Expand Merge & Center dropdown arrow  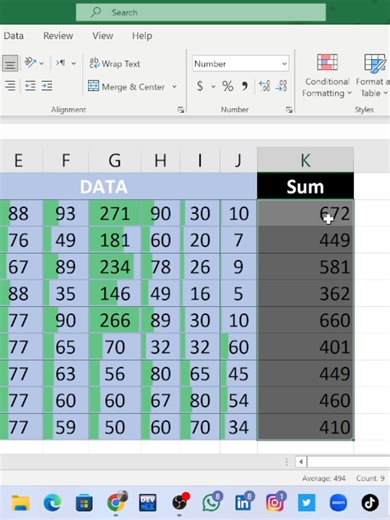point(174,87)
